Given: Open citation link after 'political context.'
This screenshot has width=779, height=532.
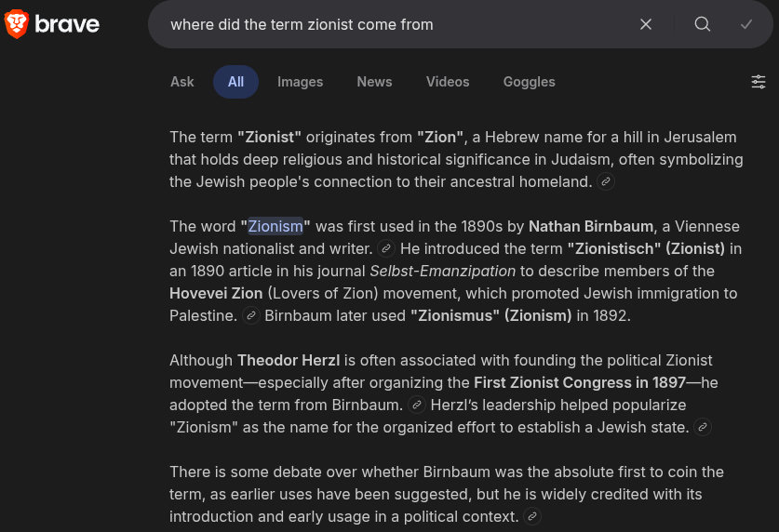Looking at the screenshot, I should pyautogui.click(x=531, y=516).
